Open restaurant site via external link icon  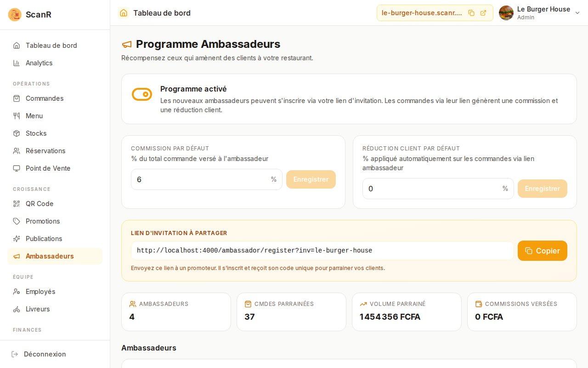(483, 13)
